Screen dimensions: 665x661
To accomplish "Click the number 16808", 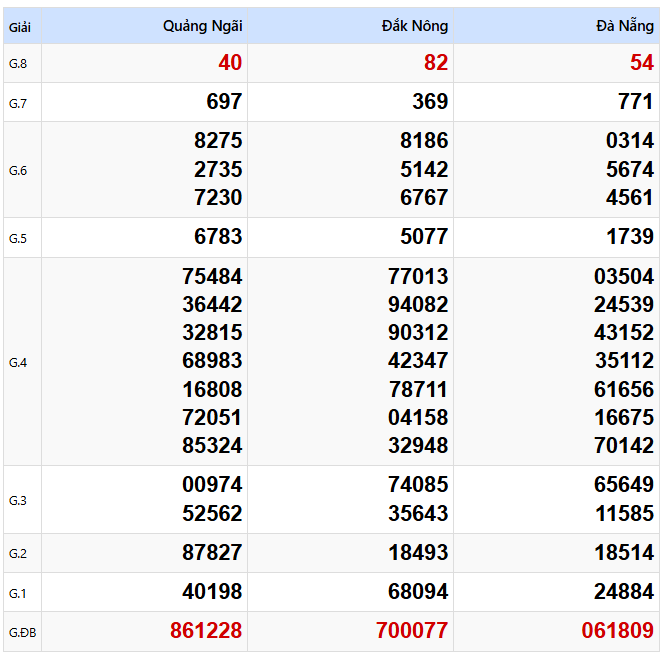I will point(212,389).
